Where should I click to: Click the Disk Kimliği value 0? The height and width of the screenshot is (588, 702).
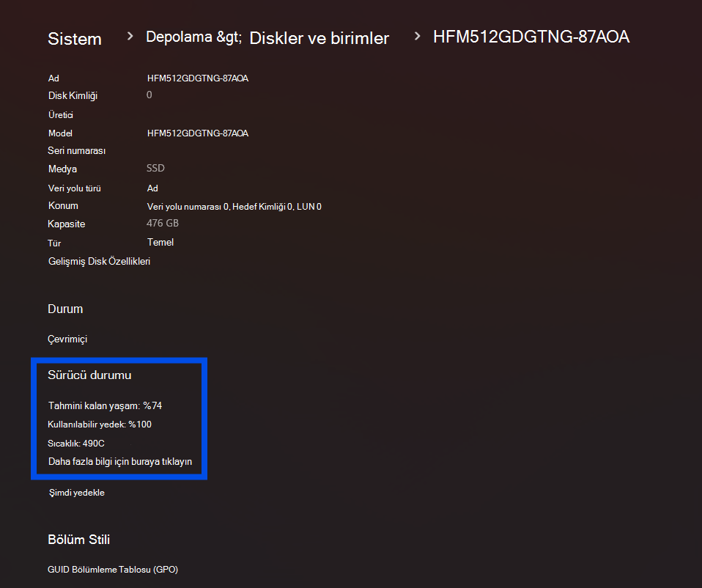(x=149, y=95)
